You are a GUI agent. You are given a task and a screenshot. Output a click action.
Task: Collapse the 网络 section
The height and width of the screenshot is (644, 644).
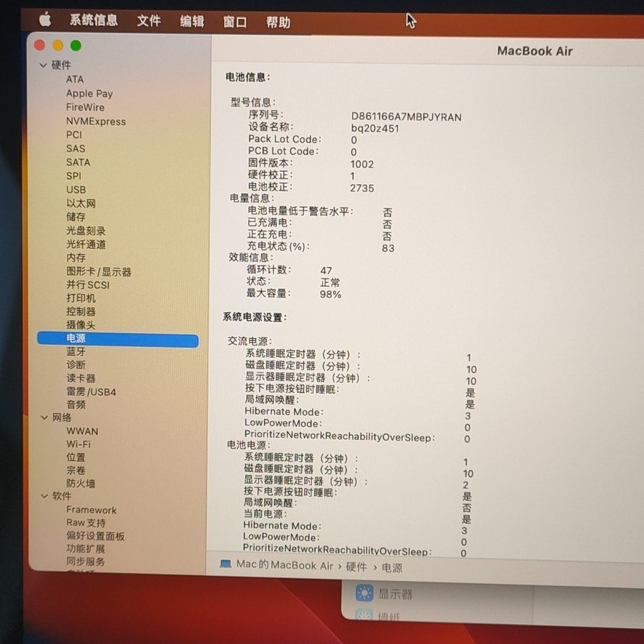pos(44,417)
